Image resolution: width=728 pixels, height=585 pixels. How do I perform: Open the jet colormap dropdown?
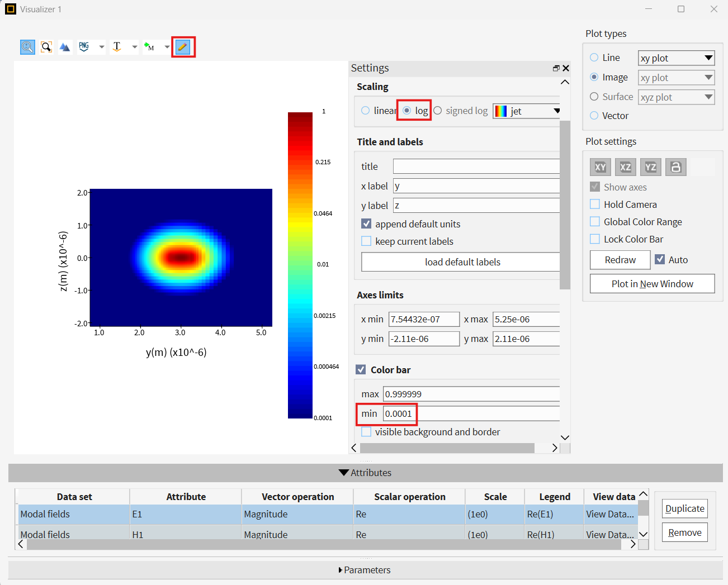pyautogui.click(x=527, y=111)
